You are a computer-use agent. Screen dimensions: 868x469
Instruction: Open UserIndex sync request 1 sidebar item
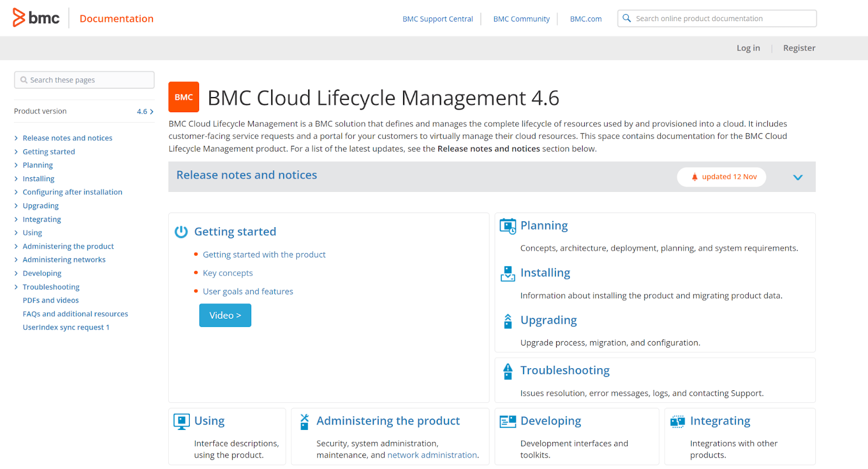pos(66,327)
